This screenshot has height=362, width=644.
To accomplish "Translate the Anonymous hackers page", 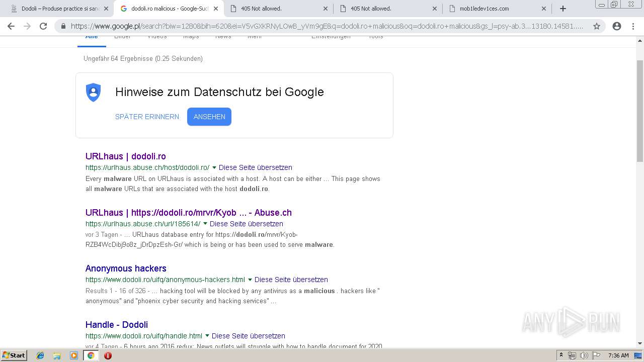I will click(x=291, y=280).
